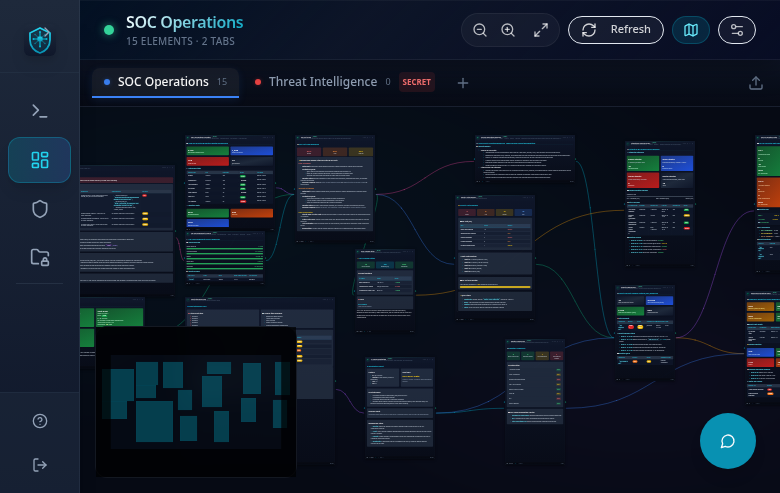
Task: Open the locked folder vault icon
Action: [40, 257]
